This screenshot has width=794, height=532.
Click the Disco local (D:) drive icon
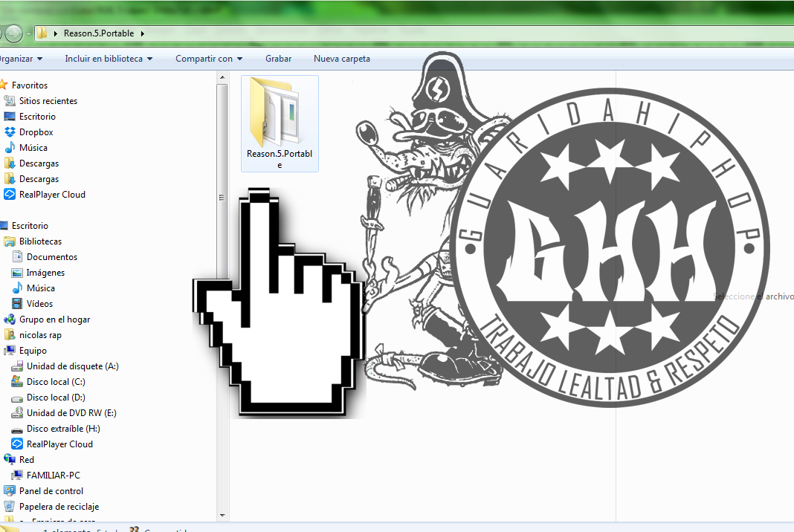pyautogui.click(x=17, y=398)
